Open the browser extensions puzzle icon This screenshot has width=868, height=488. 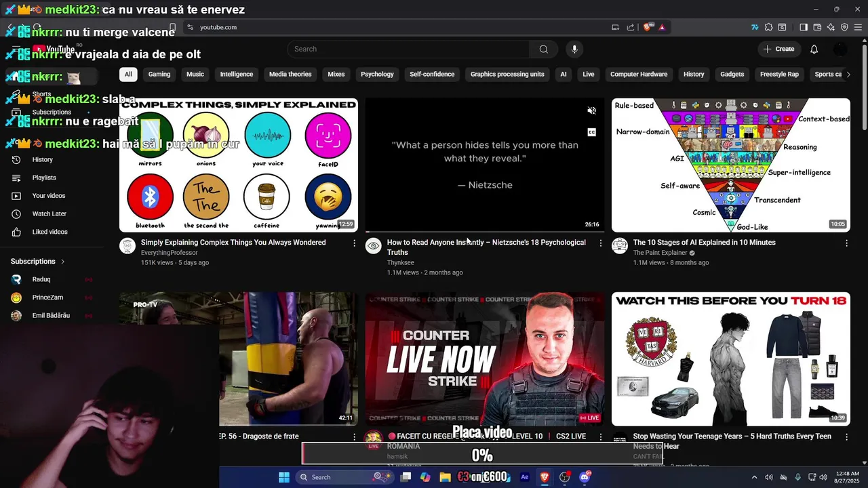[x=768, y=27]
